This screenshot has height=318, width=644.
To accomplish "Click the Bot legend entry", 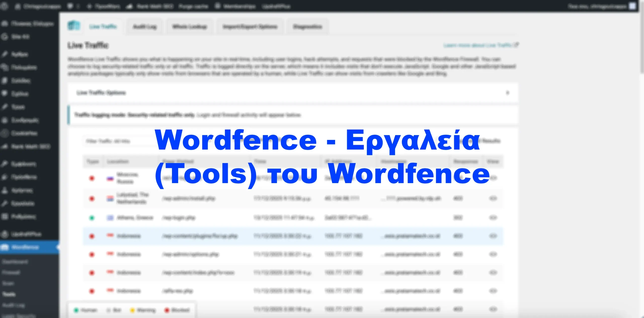I will 114,310.
